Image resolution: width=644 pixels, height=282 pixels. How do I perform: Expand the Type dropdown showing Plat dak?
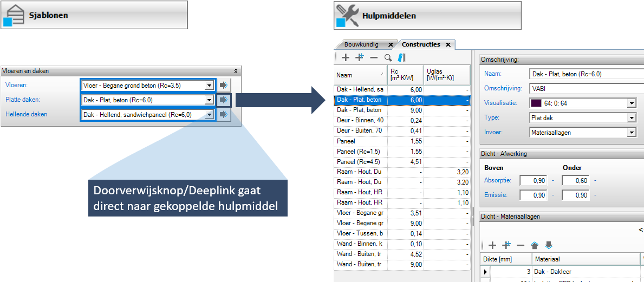point(631,117)
